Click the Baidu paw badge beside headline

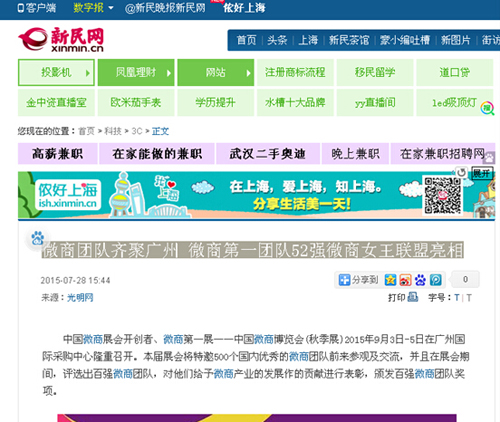[x=38, y=238]
